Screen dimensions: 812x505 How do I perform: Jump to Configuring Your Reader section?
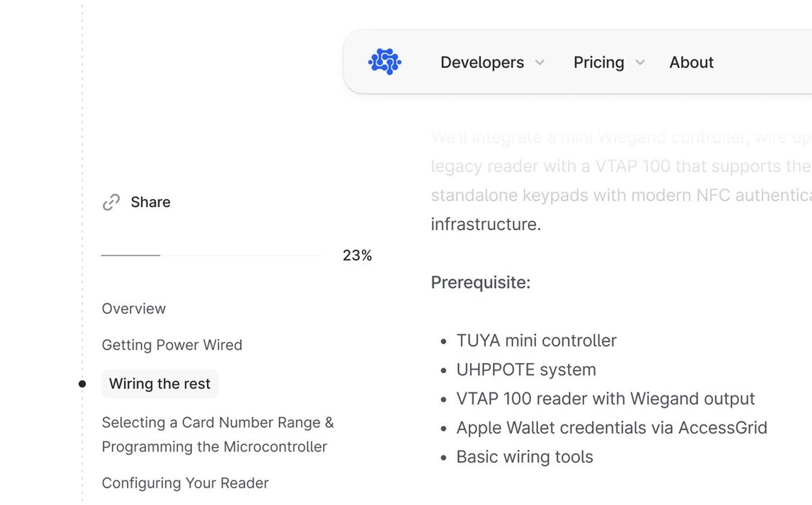pyautogui.click(x=185, y=483)
